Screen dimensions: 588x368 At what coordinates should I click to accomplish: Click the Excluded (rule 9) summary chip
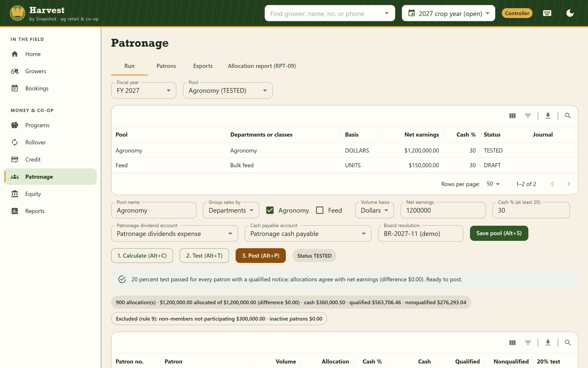(x=219, y=319)
